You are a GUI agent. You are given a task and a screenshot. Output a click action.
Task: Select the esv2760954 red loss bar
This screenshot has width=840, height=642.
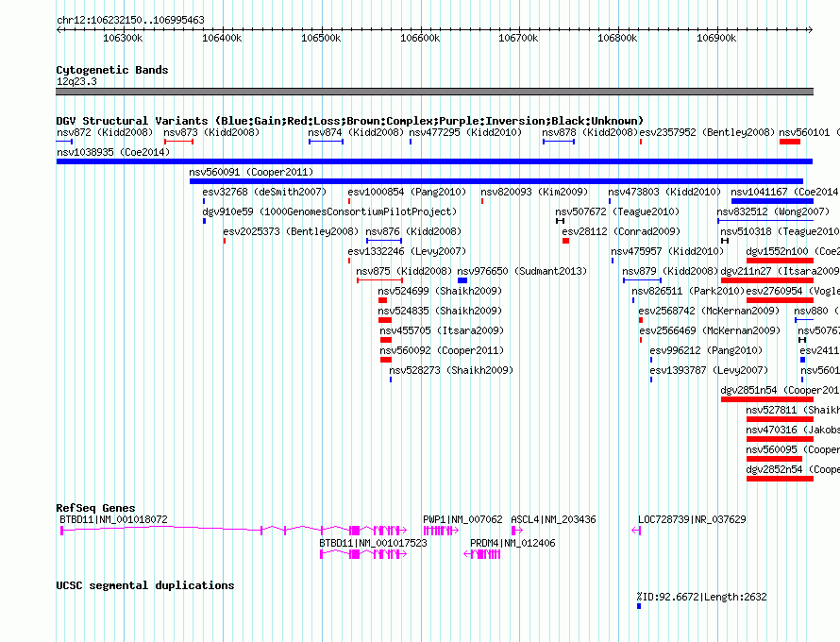(780, 300)
